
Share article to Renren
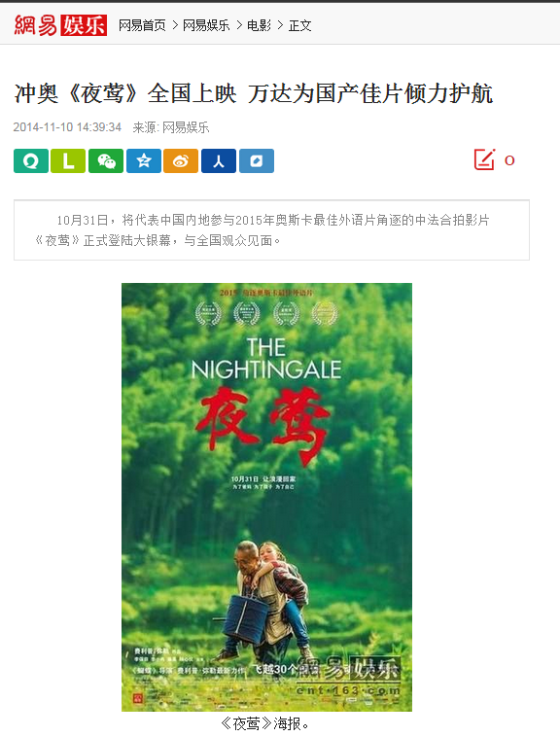click(219, 160)
